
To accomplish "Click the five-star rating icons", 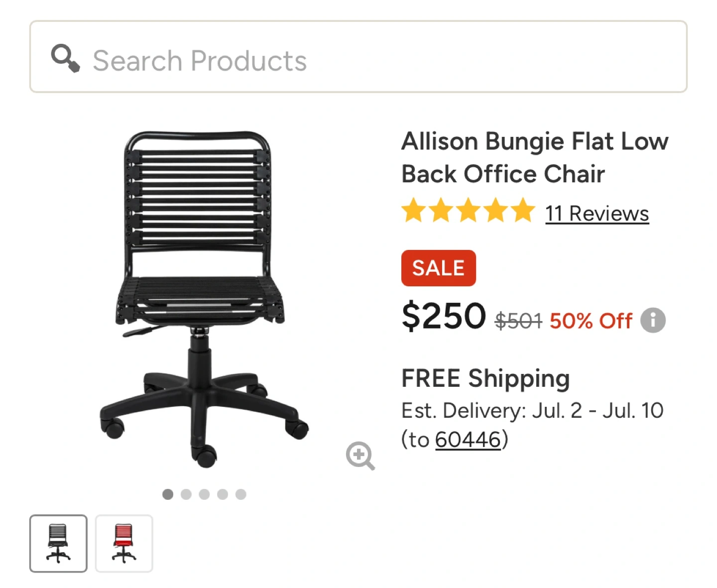I will tap(468, 211).
